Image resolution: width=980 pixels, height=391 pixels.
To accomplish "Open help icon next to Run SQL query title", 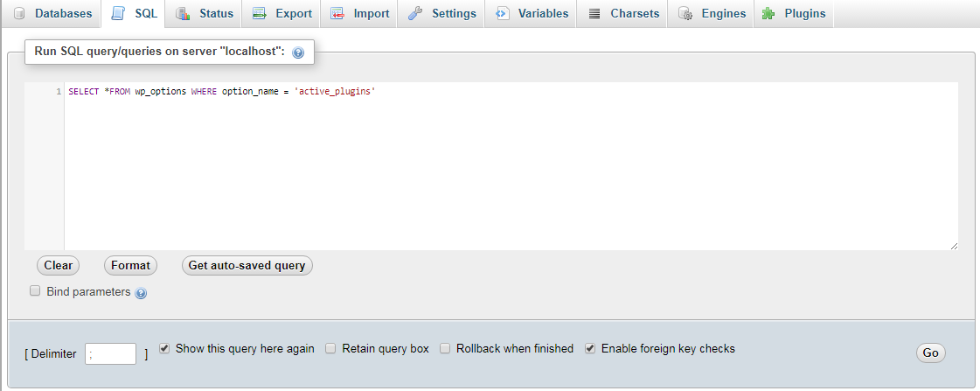I will [x=298, y=52].
